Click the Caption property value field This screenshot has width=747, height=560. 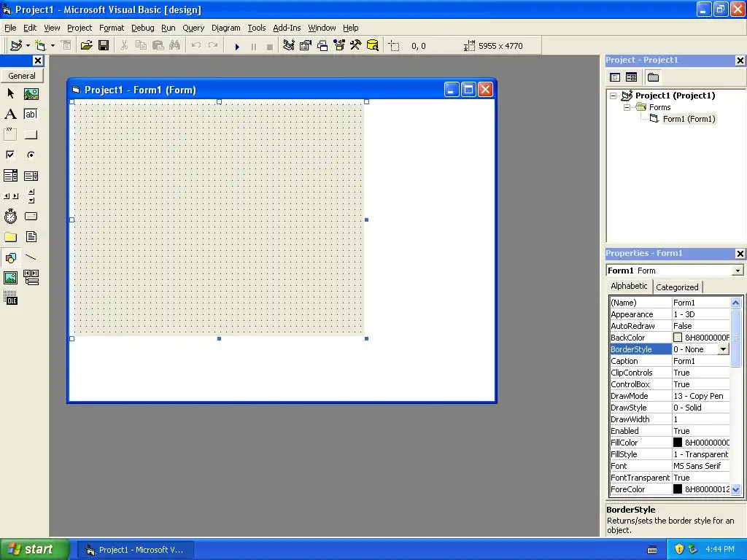coord(700,361)
